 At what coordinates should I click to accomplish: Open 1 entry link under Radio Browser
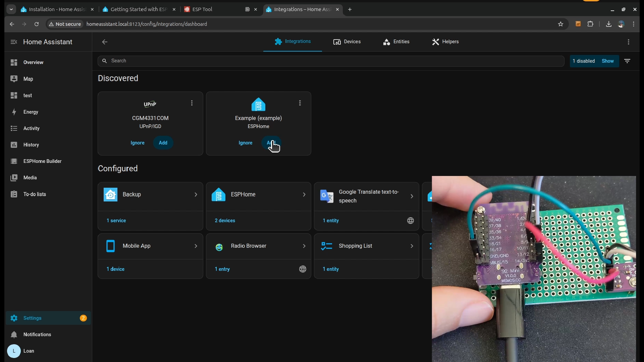pyautogui.click(x=222, y=269)
